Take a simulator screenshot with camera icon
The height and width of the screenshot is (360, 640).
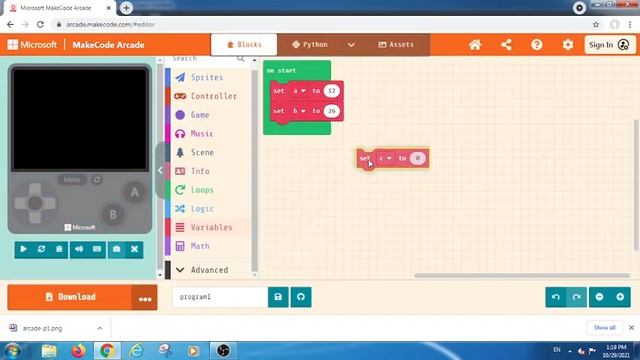(116, 249)
